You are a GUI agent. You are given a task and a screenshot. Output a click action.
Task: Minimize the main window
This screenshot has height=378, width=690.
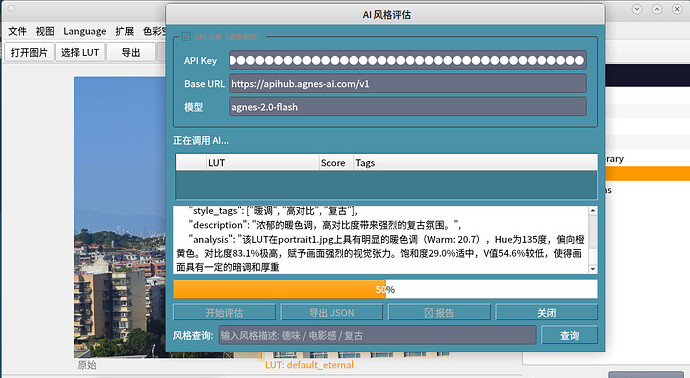637,9
